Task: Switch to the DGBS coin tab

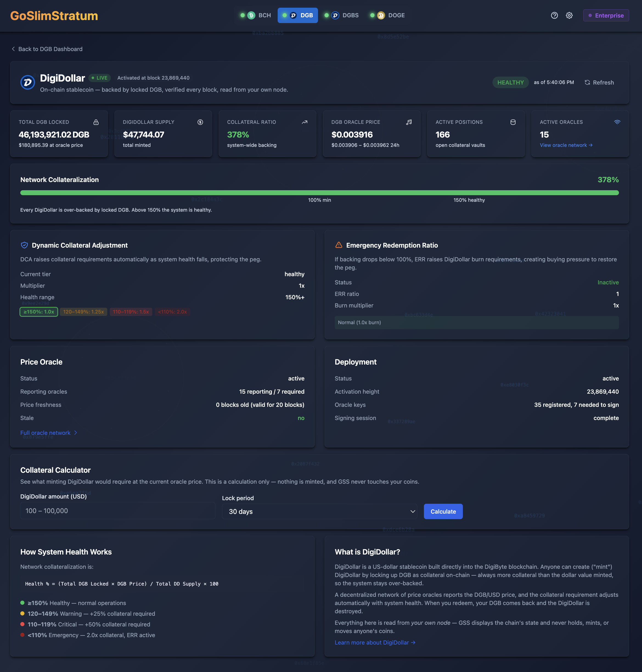Action: 341,15
